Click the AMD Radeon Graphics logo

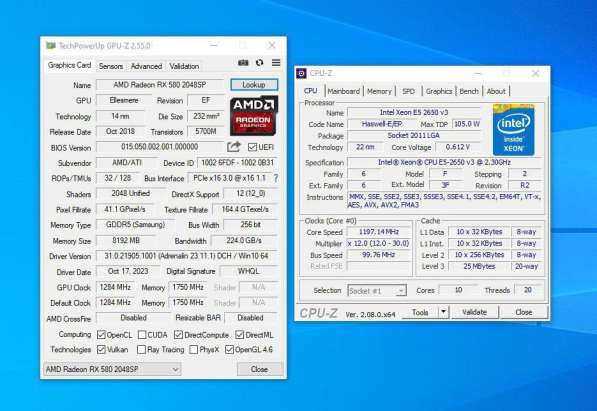click(x=254, y=116)
